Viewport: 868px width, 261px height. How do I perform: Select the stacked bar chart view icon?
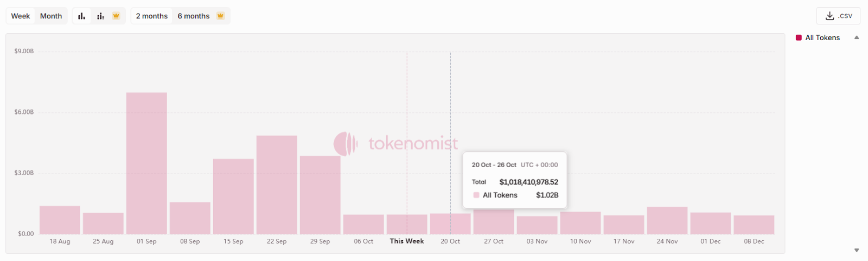(x=100, y=16)
